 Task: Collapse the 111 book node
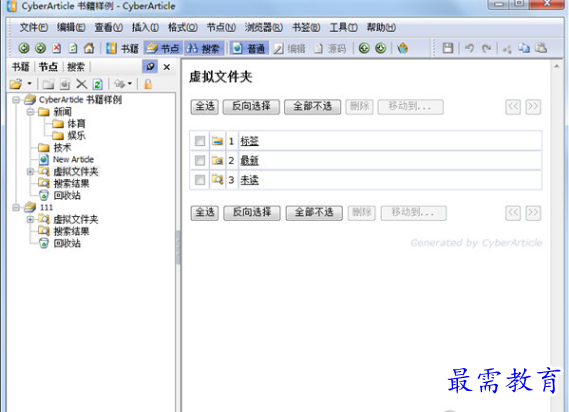click(16, 207)
